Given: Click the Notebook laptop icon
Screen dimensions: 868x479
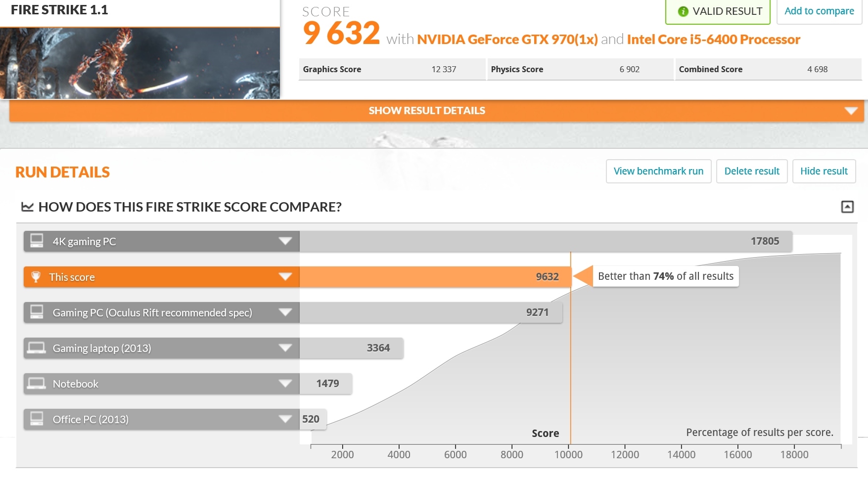Looking at the screenshot, I should pos(37,383).
